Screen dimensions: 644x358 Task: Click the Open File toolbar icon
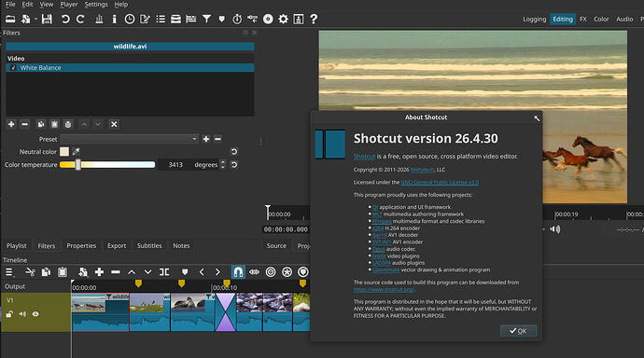coord(10,19)
